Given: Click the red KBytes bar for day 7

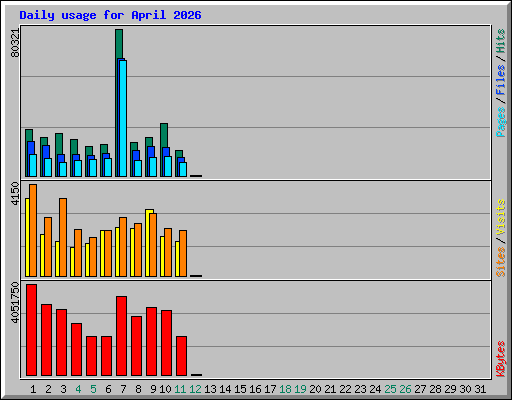Looking at the screenshot, I should tap(122, 336).
